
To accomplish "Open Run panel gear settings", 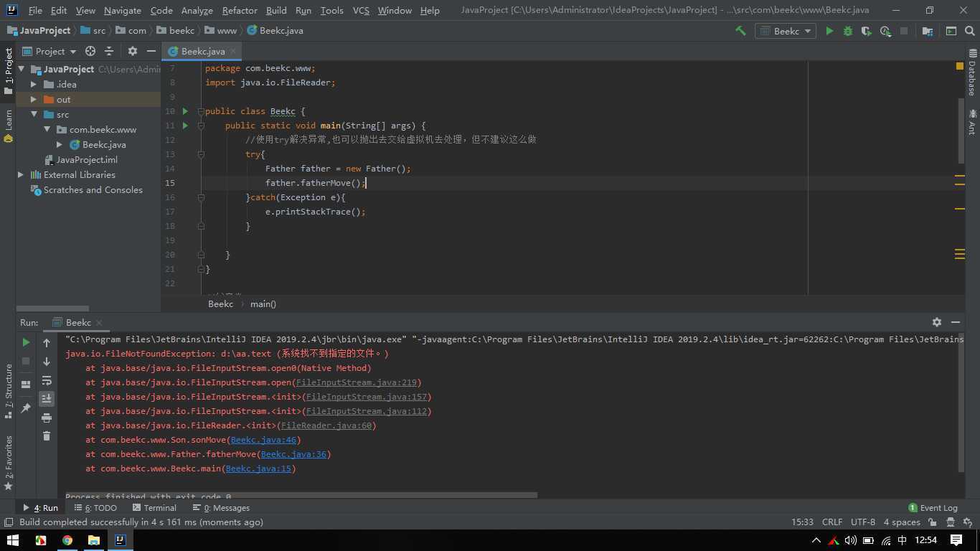I will point(936,322).
